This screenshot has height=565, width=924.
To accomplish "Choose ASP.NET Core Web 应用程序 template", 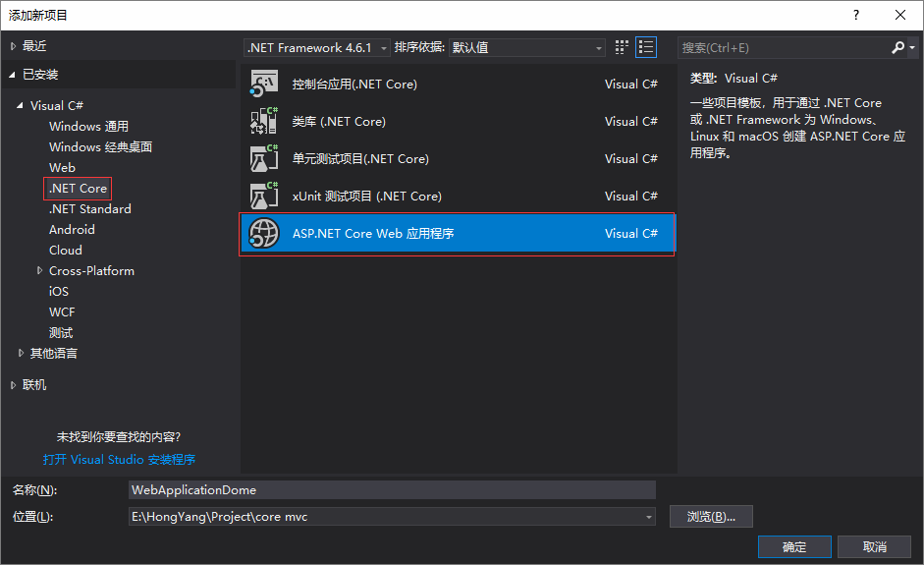I will click(458, 234).
